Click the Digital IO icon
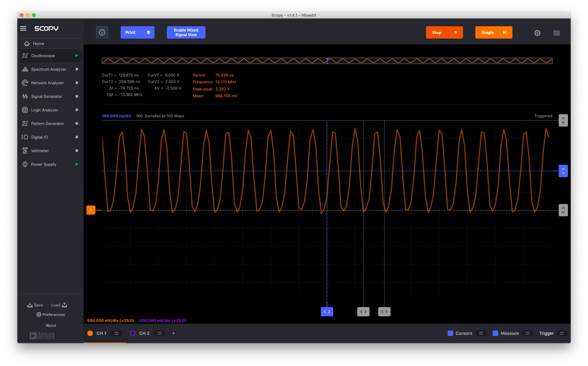 coord(25,137)
